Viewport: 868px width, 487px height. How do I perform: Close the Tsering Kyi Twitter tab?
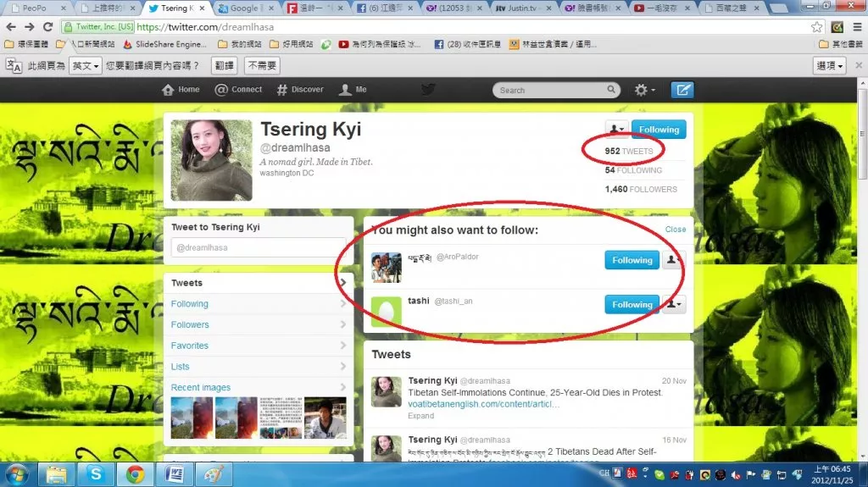(x=202, y=8)
